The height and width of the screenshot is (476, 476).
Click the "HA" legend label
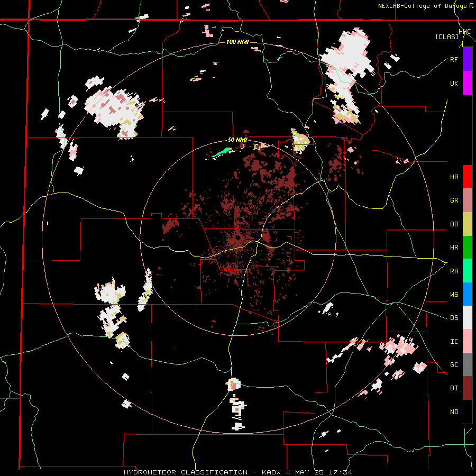[454, 177]
